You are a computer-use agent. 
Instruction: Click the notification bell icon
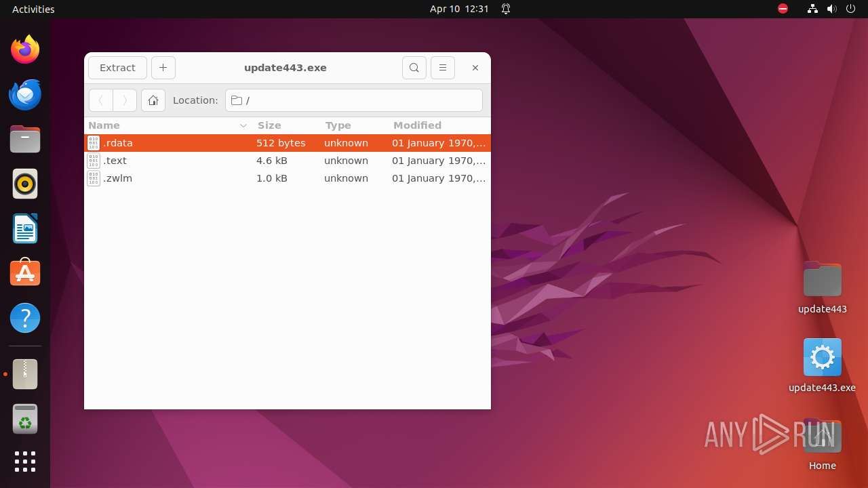point(506,9)
